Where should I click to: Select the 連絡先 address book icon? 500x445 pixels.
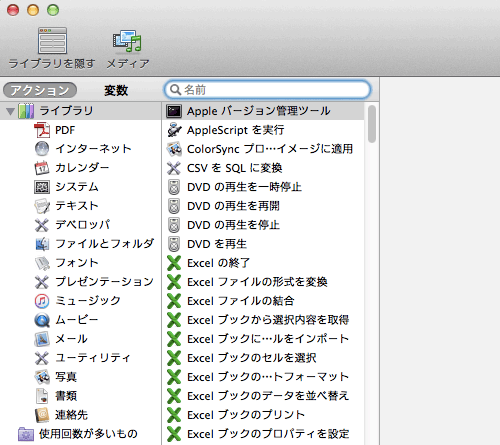tap(42, 415)
